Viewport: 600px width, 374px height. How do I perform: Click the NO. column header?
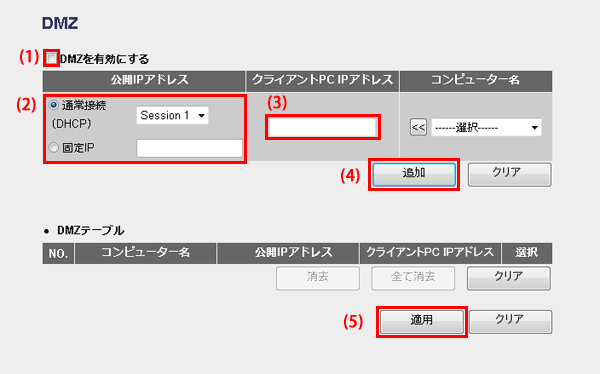click(58, 253)
